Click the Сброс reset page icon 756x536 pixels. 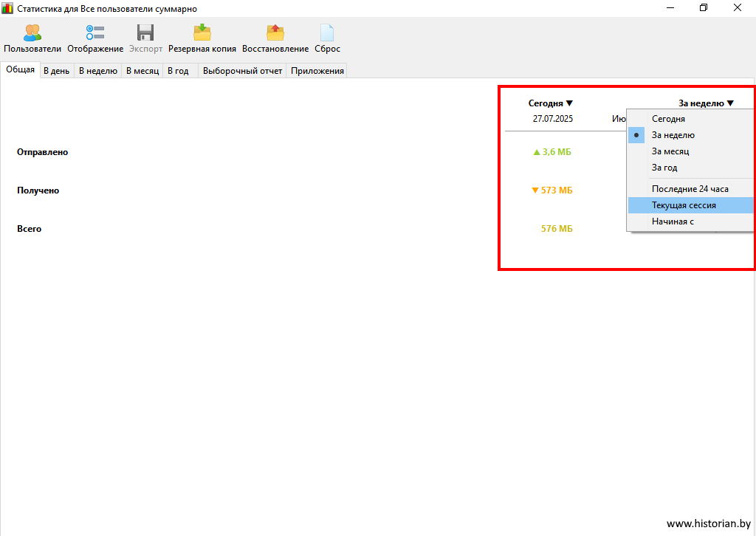tap(327, 33)
